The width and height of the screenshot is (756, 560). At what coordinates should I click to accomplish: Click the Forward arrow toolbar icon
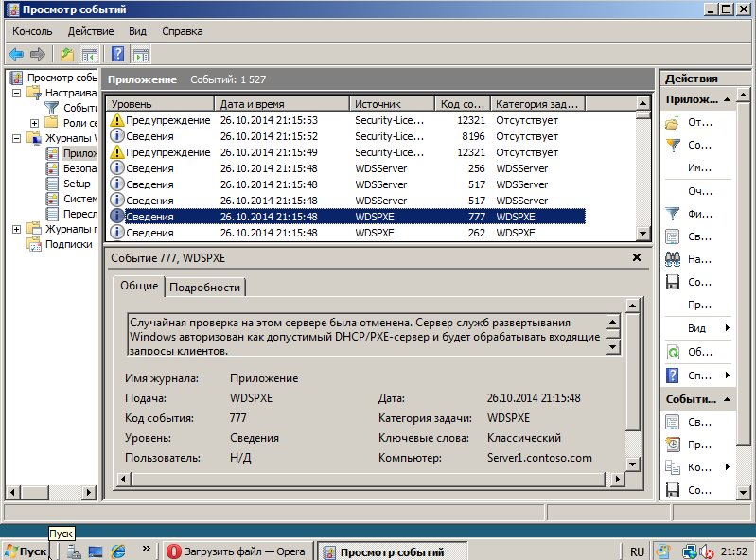[37, 55]
